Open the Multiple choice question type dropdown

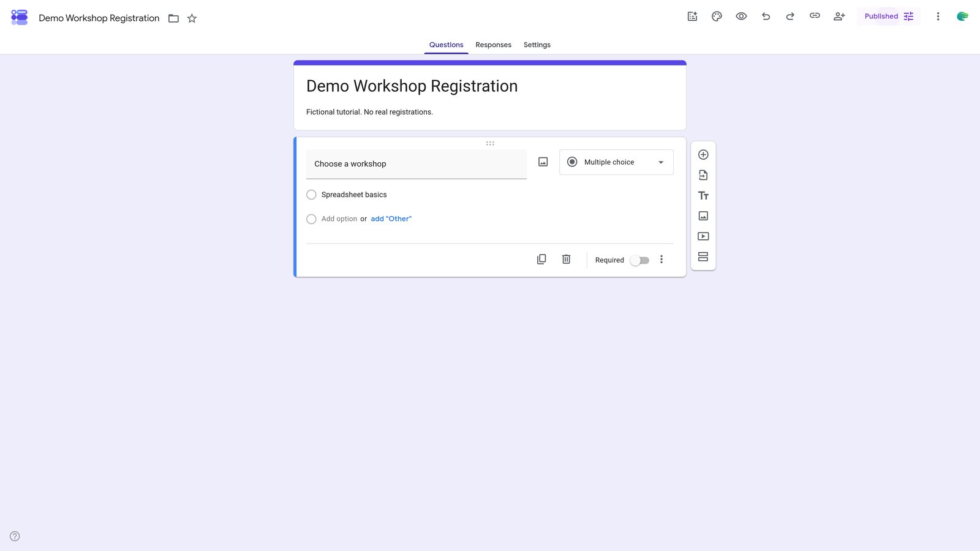click(x=616, y=162)
